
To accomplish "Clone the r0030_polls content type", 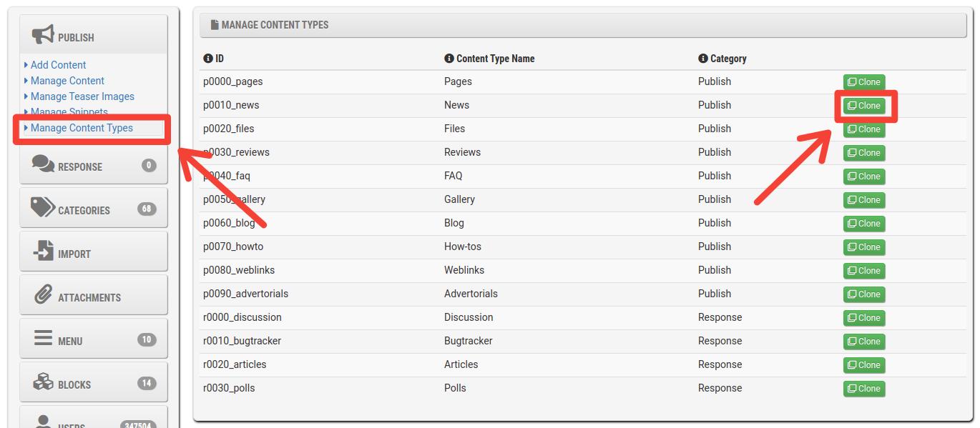I will [x=864, y=389].
